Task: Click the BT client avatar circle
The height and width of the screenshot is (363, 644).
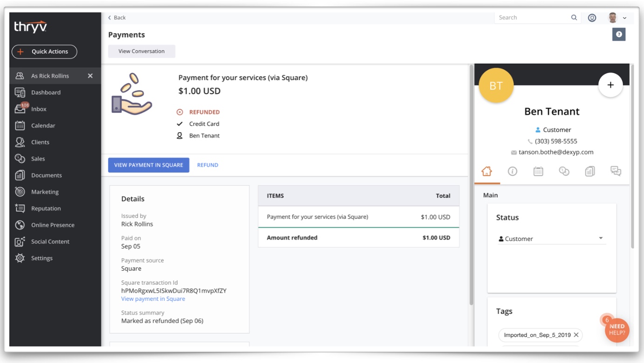Action: (496, 86)
